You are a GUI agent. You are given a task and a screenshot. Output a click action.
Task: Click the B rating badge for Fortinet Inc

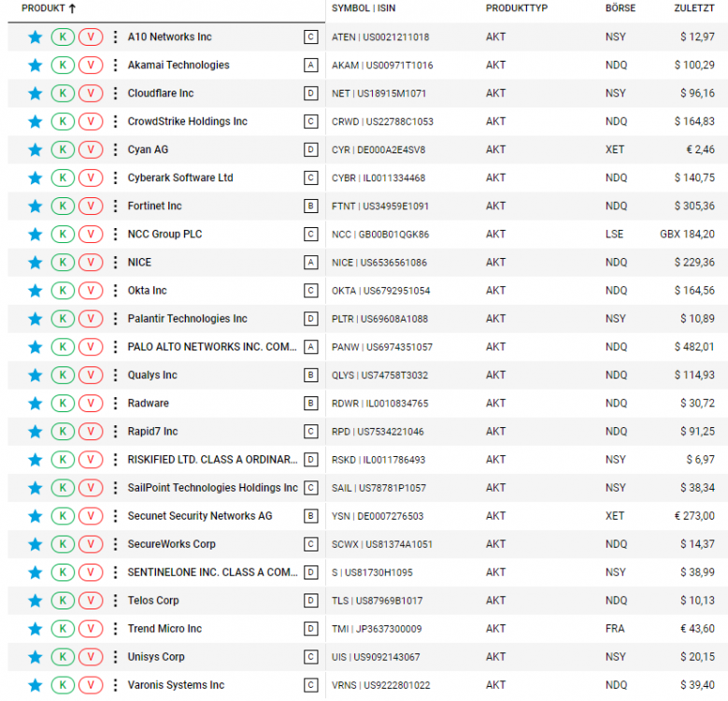coord(310,207)
